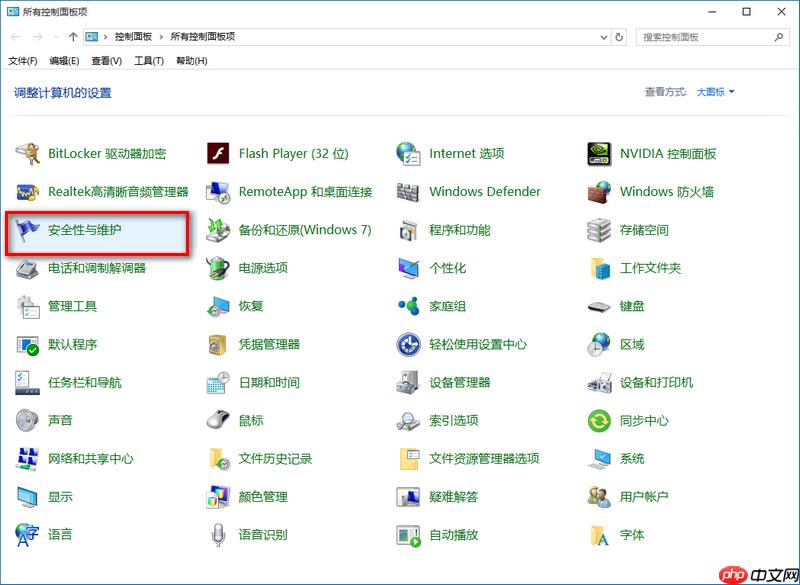Open RemoteApp 和桌面连接 icon

click(218, 192)
